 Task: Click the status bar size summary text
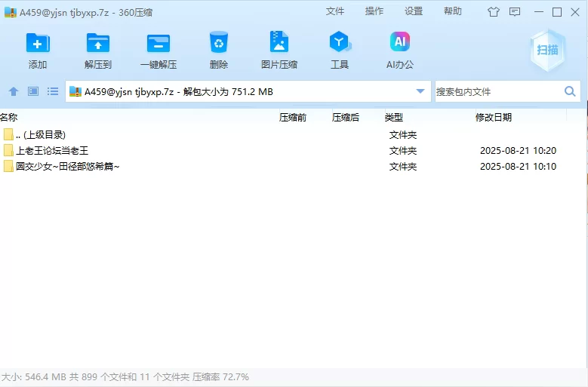point(125,377)
